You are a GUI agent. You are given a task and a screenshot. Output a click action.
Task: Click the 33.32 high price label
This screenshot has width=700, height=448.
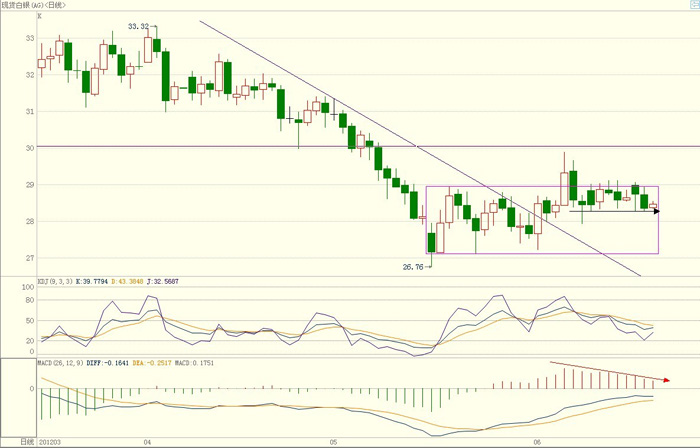click(138, 26)
